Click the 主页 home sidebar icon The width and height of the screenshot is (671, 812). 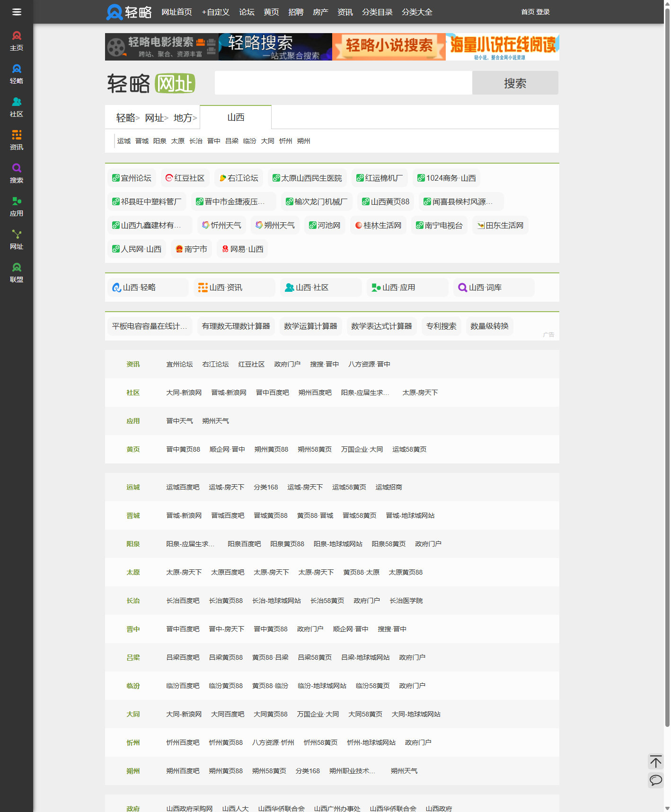click(x=17, y=41)
